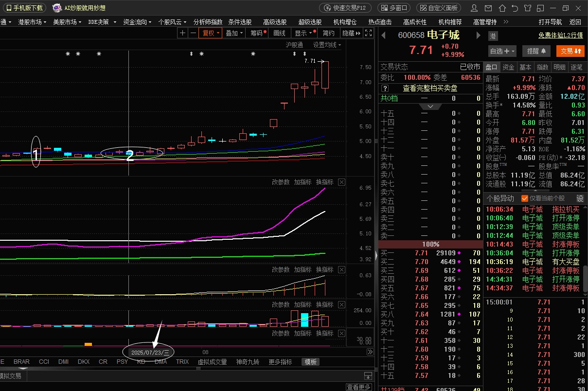Viewport: 588px width, 391px height.
Task: Toggle 隐藏 to hide side panel
Action: click(351, 33)
